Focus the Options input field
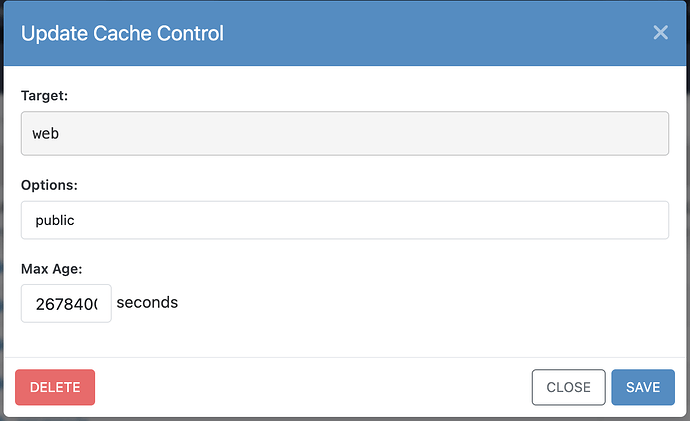 click(x=344, y=220)
